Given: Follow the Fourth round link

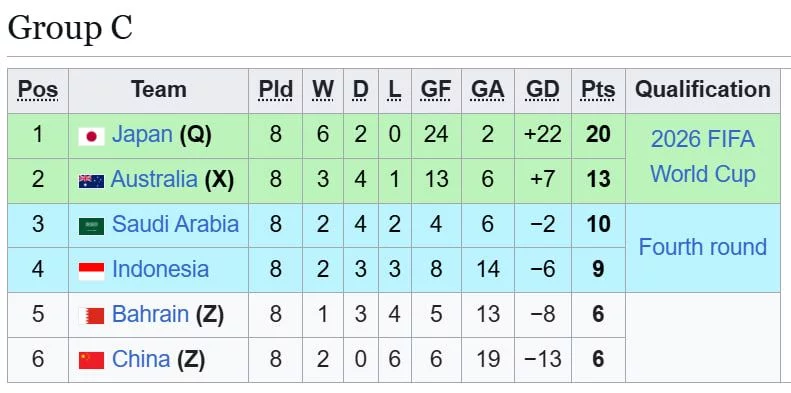Looking at the screenshot, I should [x=703, y=247].
